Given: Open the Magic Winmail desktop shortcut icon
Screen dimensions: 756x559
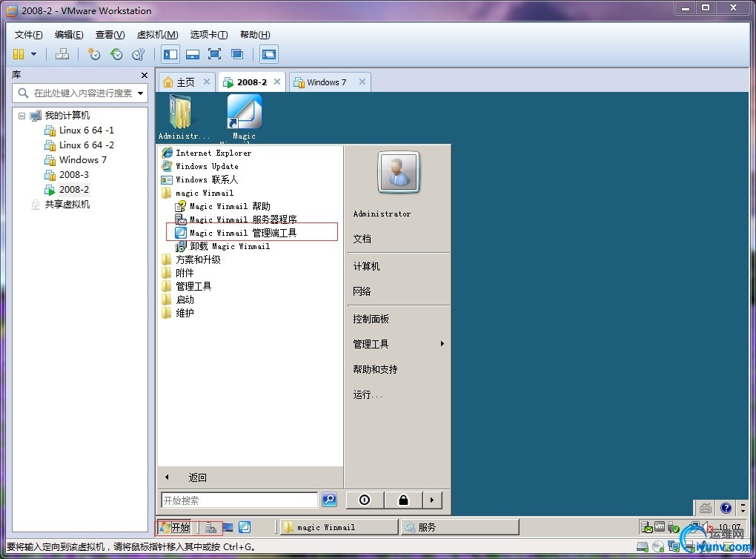Looking at the screenshot, I should (244, 118).
